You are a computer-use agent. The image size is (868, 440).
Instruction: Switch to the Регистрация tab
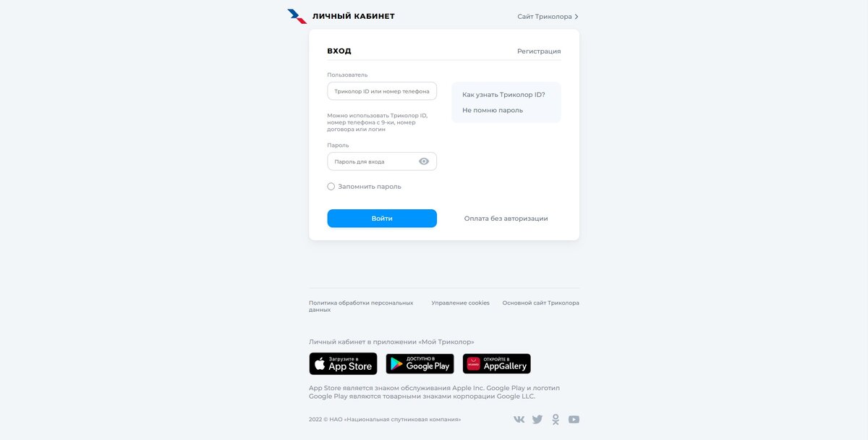pyautogui.click(x=539, y=51)
